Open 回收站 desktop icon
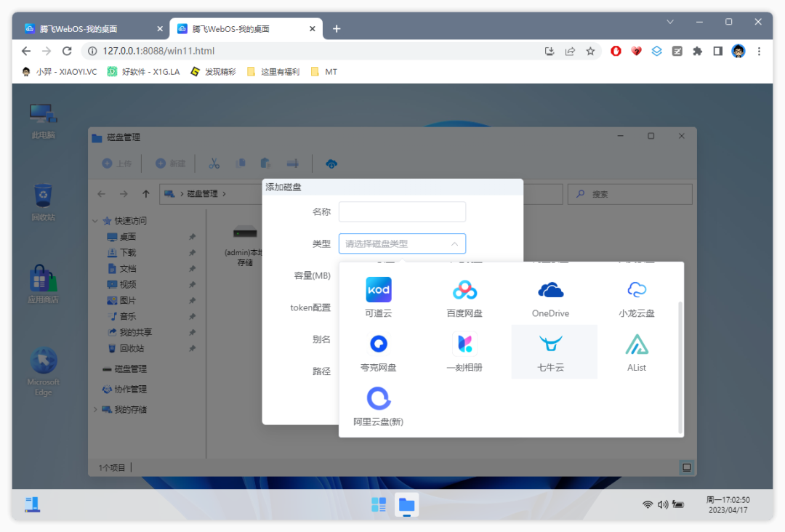785x532 pixels. coord(43,203)
